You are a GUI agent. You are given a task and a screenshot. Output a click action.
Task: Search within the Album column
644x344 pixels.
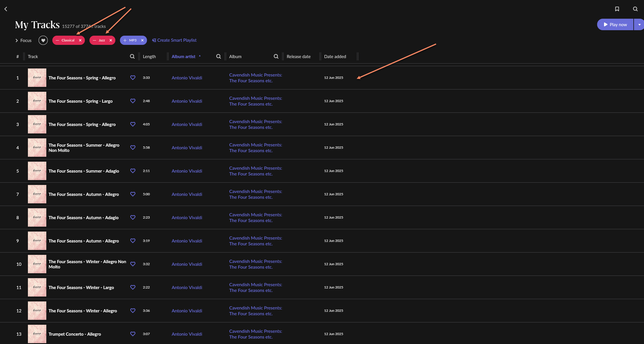(276, 56)
